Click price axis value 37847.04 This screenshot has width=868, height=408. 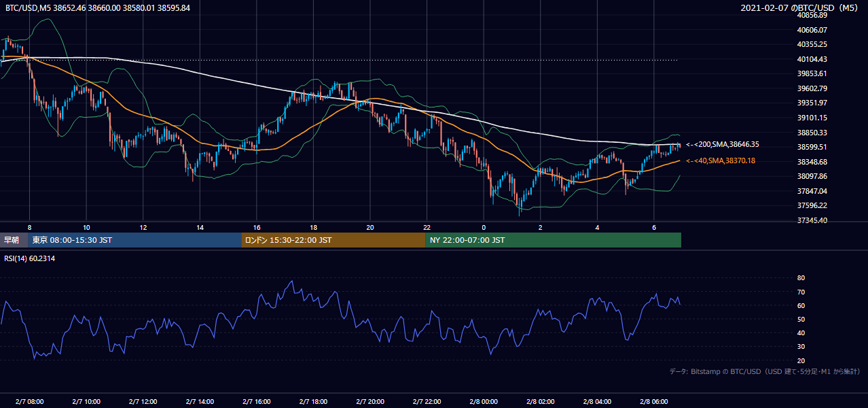point(812,191)
